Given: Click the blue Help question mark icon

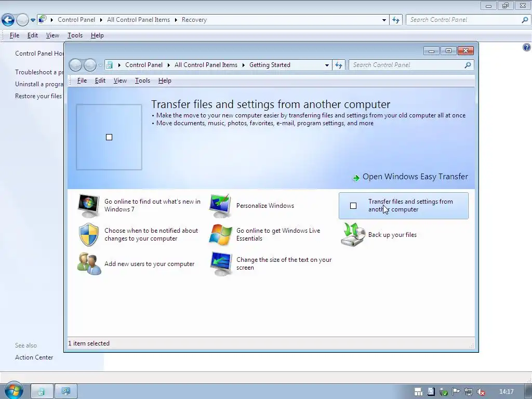Looking at the screenshot, I should [527, 47].
